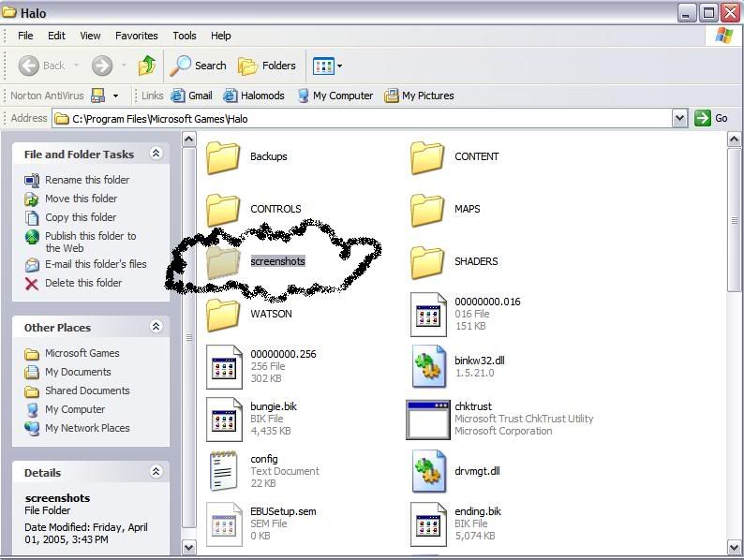Go to My Documents in Other Places

67,372
